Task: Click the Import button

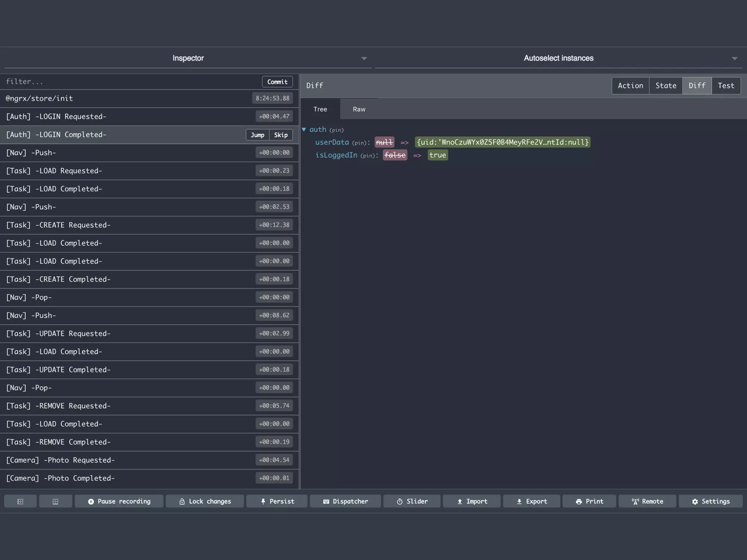Action: point(472,501)
